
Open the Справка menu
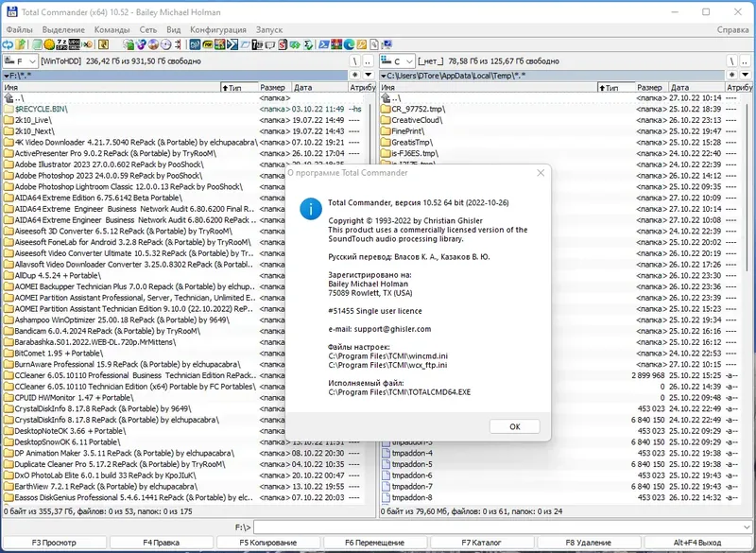[732, 29]
